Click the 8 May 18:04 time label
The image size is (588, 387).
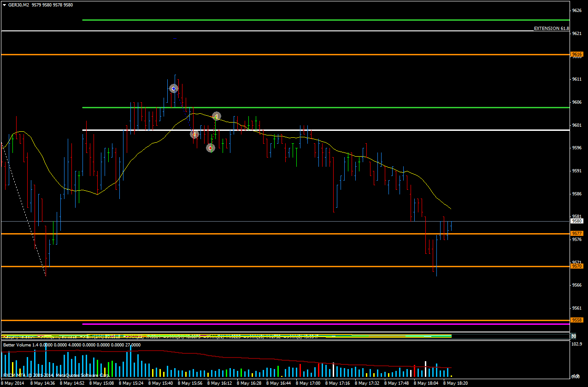click(427, 383)
